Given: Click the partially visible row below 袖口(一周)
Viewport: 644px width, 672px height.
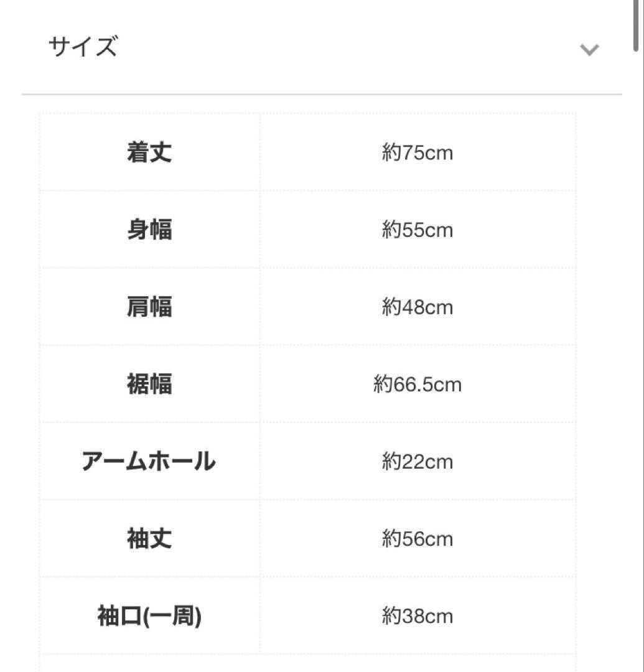Looking at the screenshot, I should [x=149, y=663].
